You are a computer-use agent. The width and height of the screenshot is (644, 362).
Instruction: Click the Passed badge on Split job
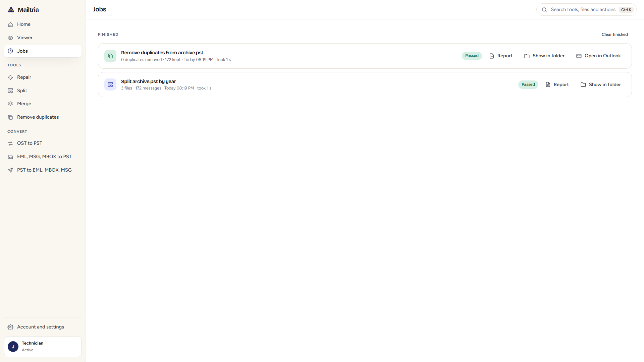coord(528,84)
